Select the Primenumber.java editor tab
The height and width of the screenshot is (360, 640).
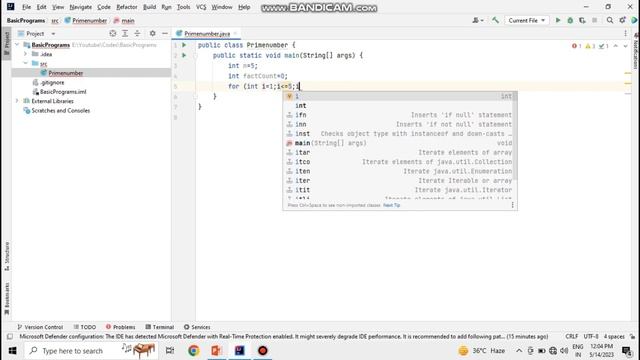coord(207,33)
